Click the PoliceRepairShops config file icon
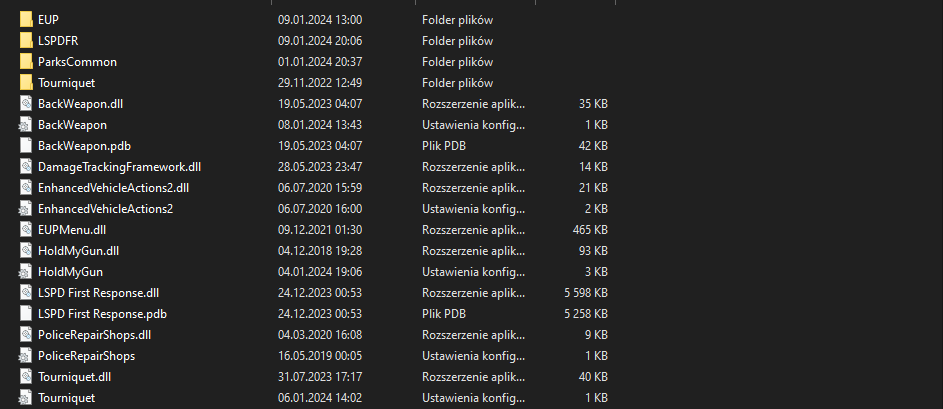943x409 pixels. (26, 356)
